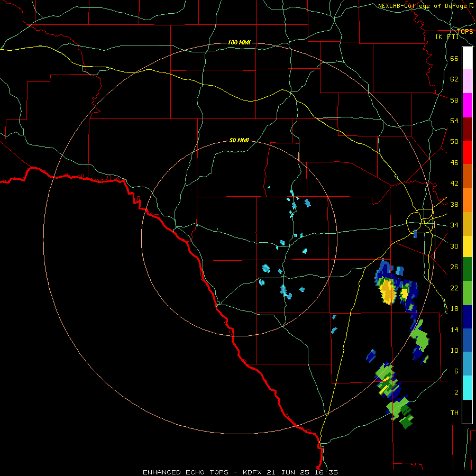Click the 'ENHANCED ECHO TOPS' product title
476x476 pixels.
(186, 472)
